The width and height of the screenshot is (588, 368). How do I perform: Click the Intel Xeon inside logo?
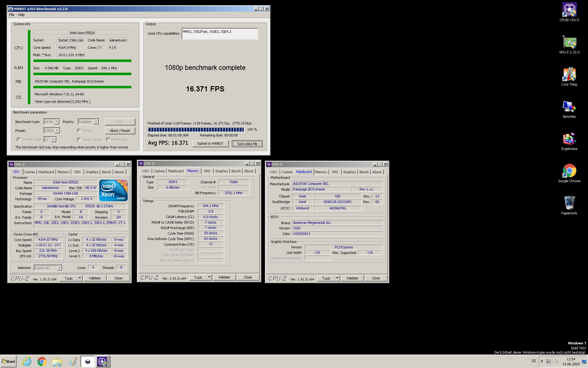[113, 190]
